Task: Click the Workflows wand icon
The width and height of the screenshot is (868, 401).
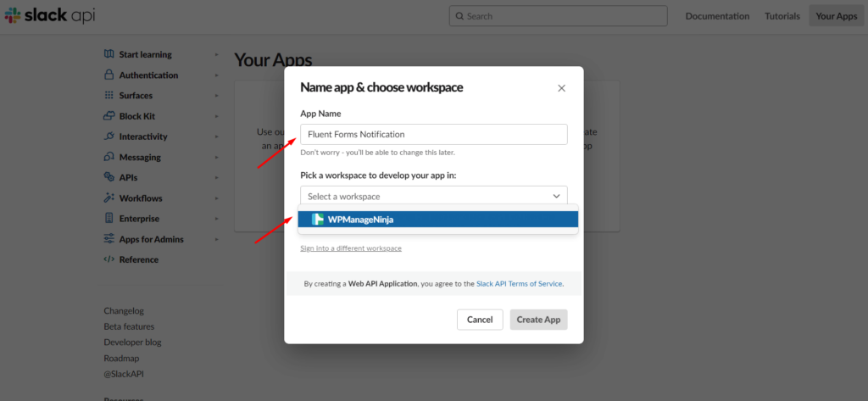Action: (x=109, y=198)
